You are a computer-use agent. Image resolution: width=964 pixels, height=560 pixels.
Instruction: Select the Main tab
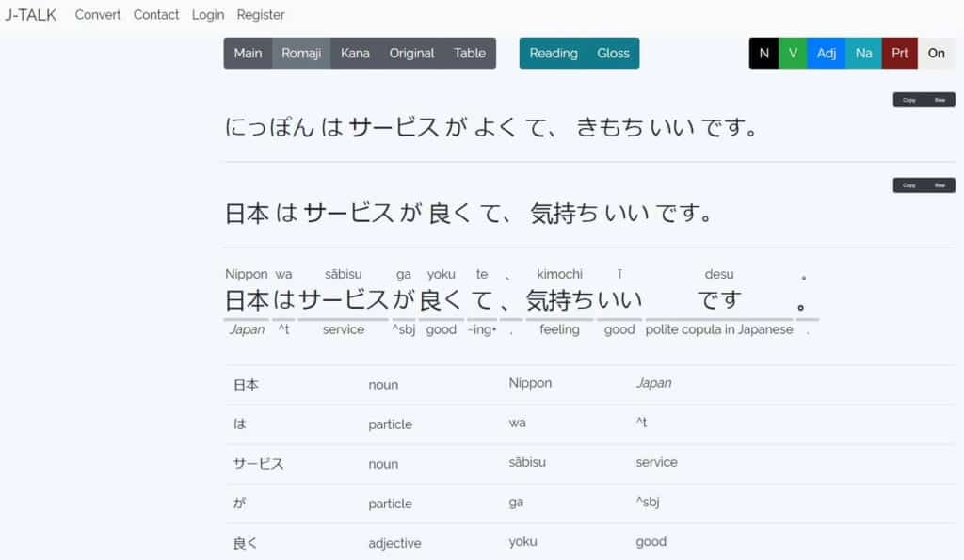pyautogui.click(x=248, y=54)
